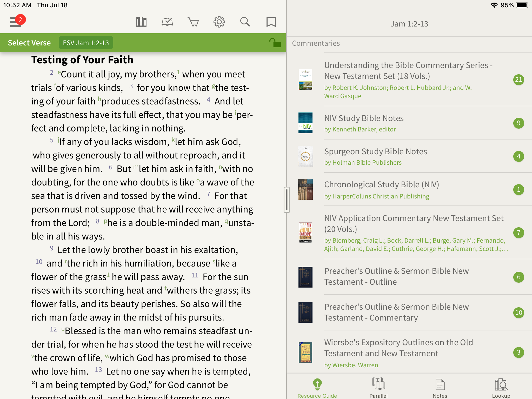Screen dimensions: 532x399
Task: Tap verse number 5
Action: (x=51, y=140)
